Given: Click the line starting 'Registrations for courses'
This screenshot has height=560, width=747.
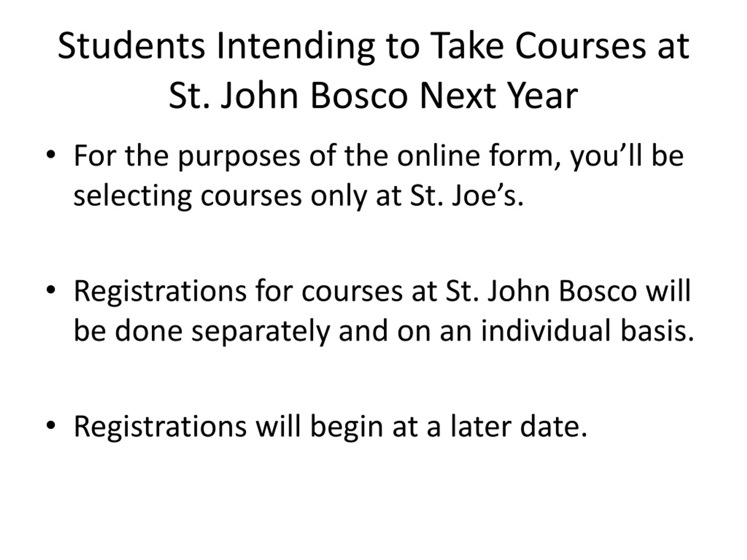Looking at the screenshot, I should 382,291.
